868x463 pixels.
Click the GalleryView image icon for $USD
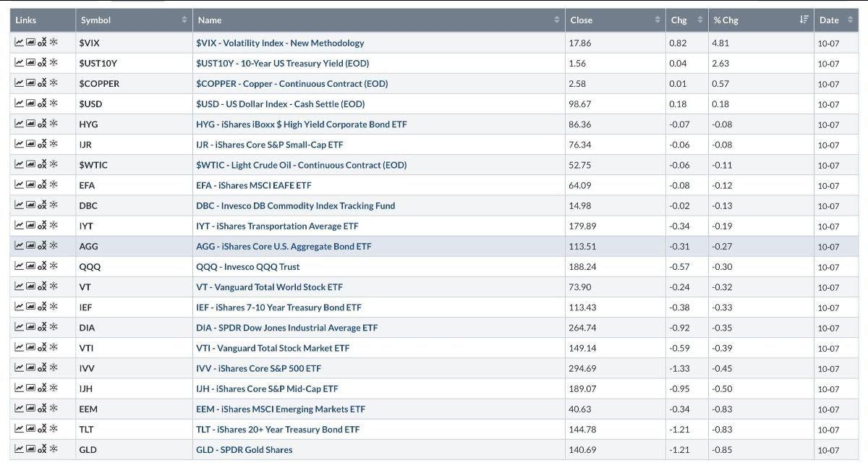click(x=30, y=103)
